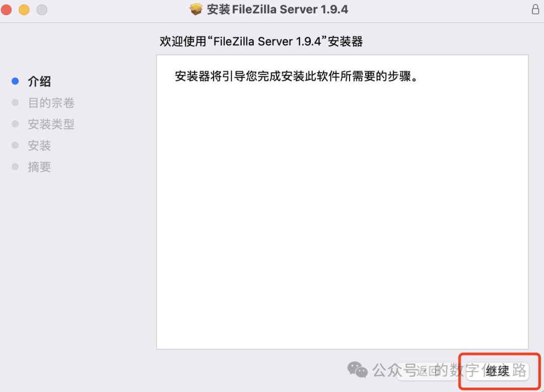The height and width of the screenshot is (392, 544).
Task: Select the 目的宗卷 step in sidebar
Action: (51, 103)
